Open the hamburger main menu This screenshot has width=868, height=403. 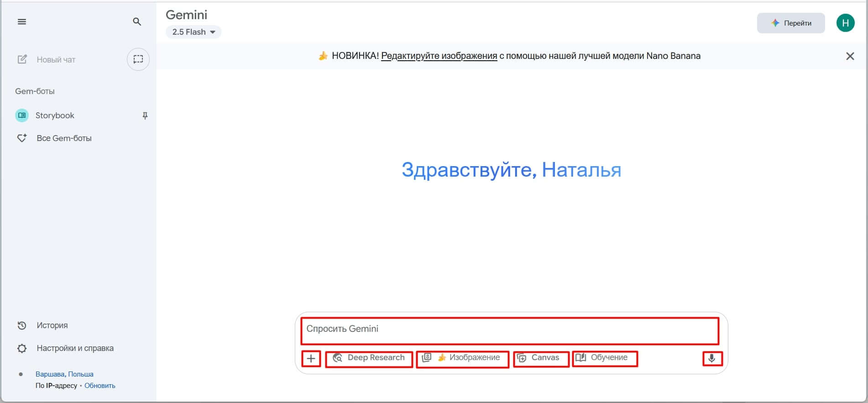(22, 21)
